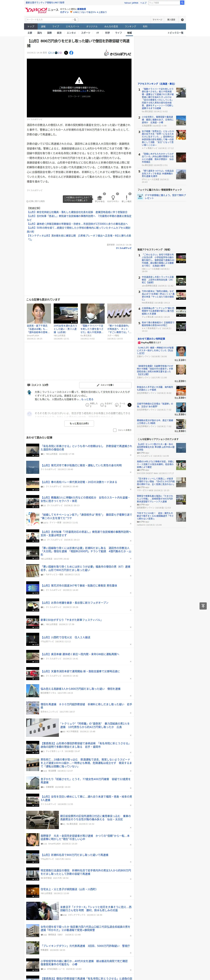Click back-to-top arrow button

[x=203, y=606]
